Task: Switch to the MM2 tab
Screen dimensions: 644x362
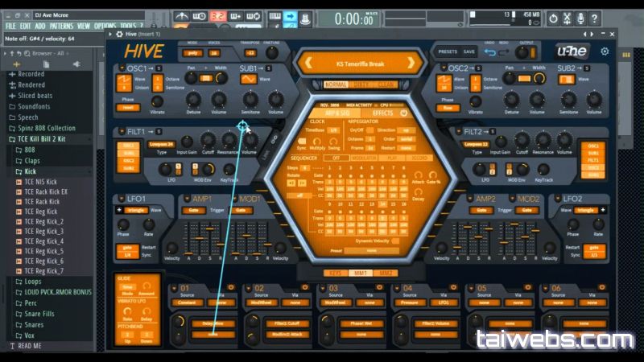Action: point(386,273)
